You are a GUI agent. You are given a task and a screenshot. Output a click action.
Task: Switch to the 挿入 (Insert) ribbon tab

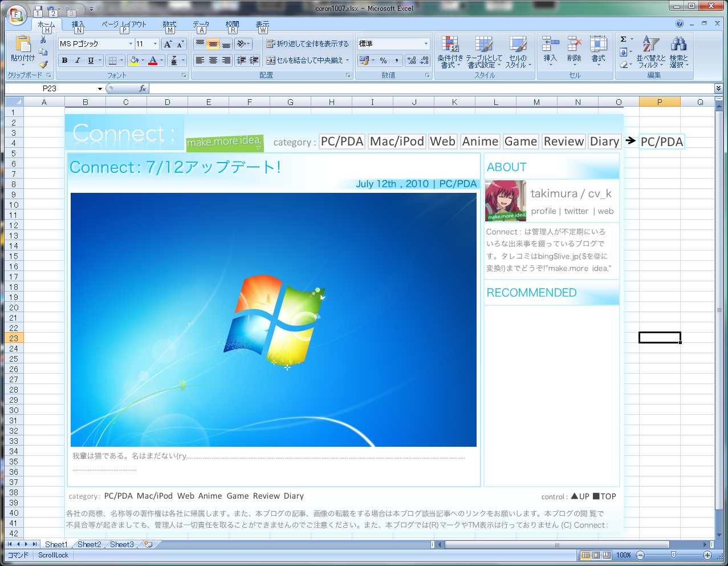click(78, 25)
